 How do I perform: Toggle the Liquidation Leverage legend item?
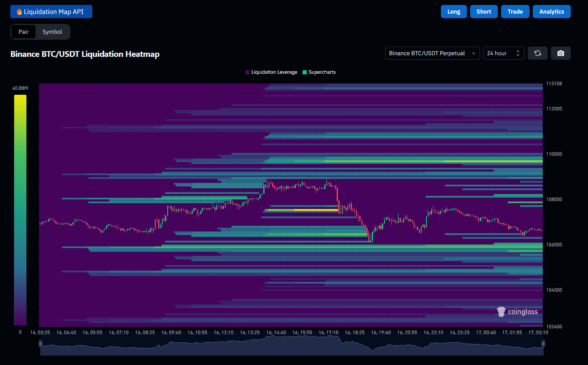271,72
